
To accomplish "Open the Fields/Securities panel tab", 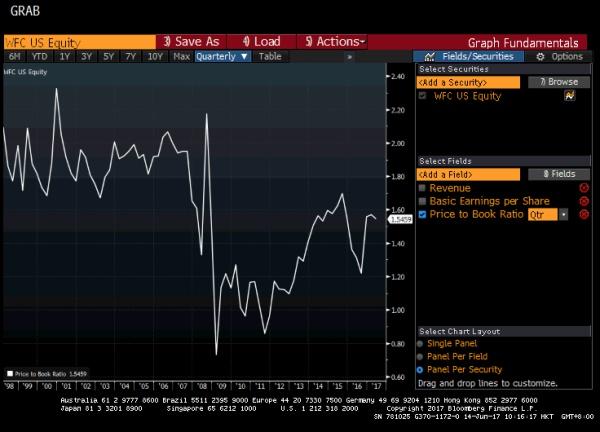I will 468,57.
